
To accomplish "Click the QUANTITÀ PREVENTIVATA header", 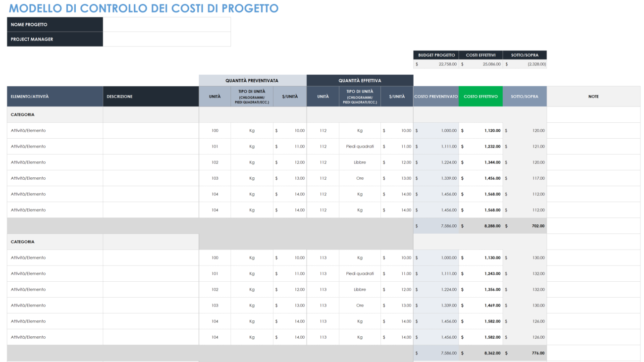I will pyautogui.click(x=253, y=80).
